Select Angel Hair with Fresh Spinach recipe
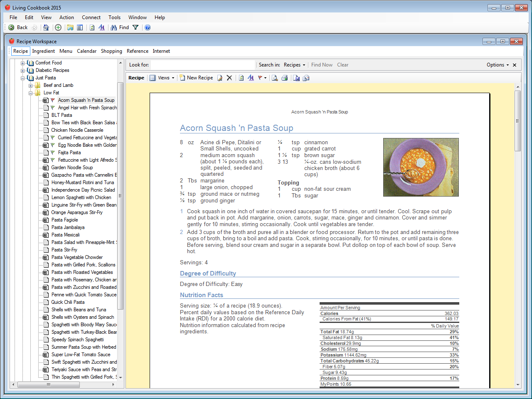 (x=87, y=108)
